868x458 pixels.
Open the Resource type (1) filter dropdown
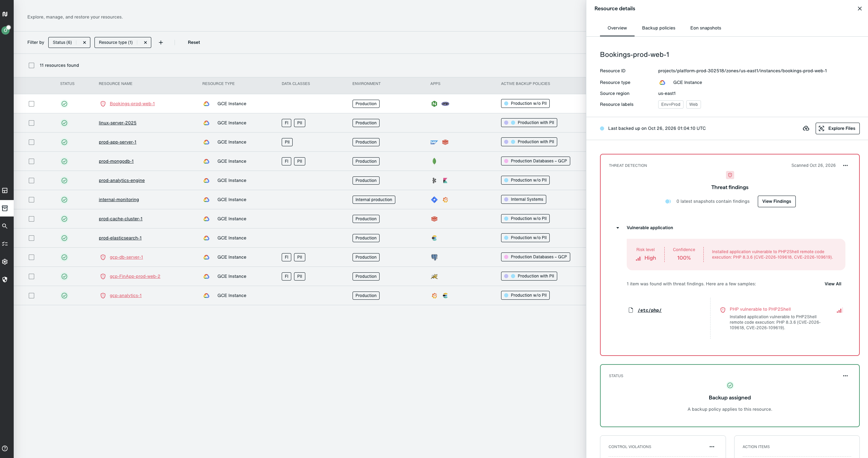116,42
